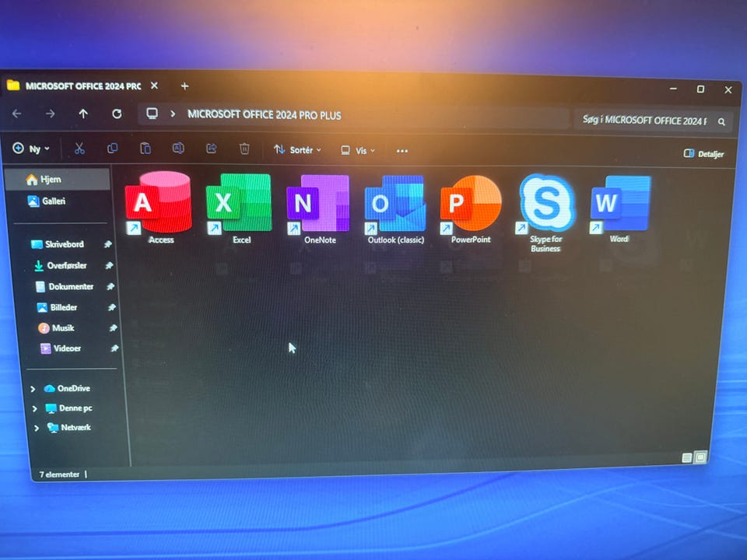Unpin Musik using its pin icon
Image resolution: width=747 pixels, height=560 pixels.
tap(114, 327)
